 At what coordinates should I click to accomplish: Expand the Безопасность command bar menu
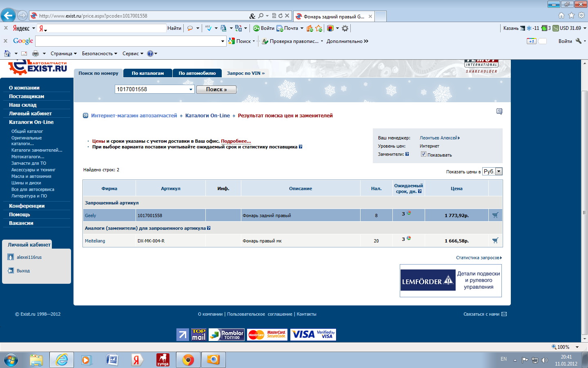[x=100, y=54]
